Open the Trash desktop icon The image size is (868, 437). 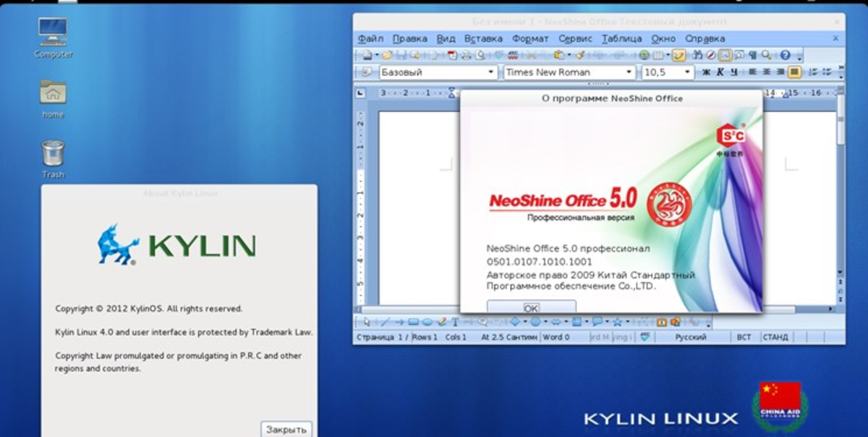[53, 153]
